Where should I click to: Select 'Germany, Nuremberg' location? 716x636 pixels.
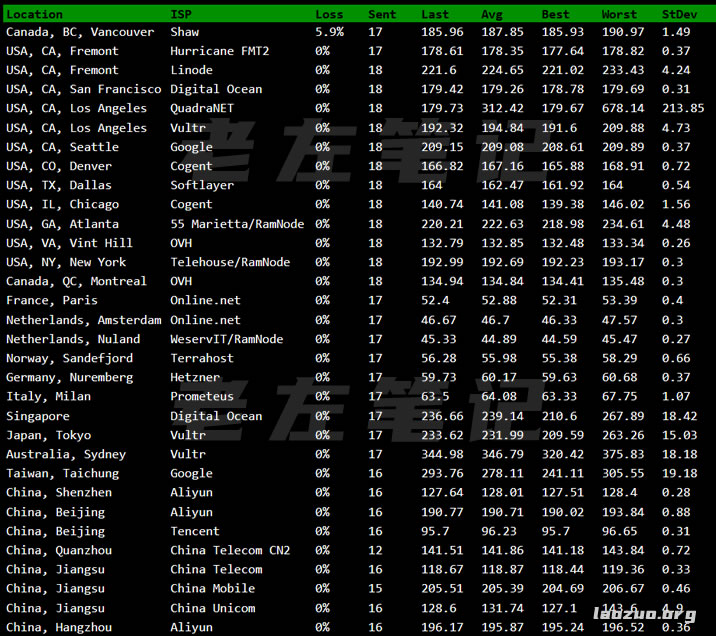click(69, 378)
